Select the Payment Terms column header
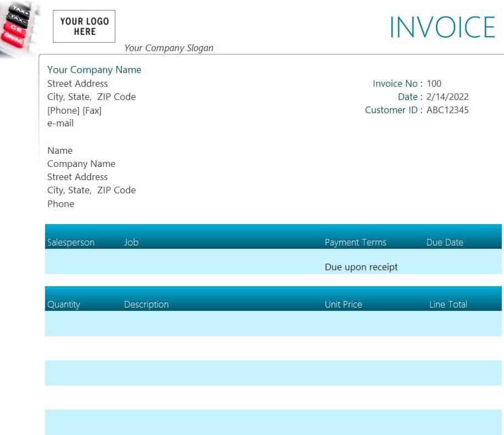Screen dimensions: 504x435 (x=355, y=242)
